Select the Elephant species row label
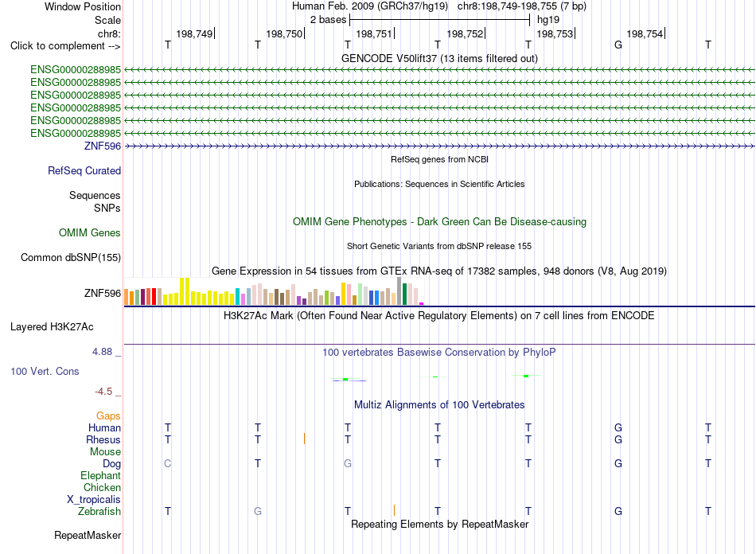The height and width of the screenshot is (554, 756). [100, 475]
